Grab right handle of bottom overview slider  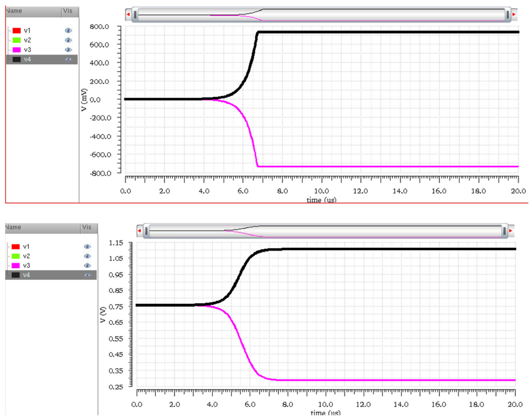pyautogui.click(x=505, y=231)
